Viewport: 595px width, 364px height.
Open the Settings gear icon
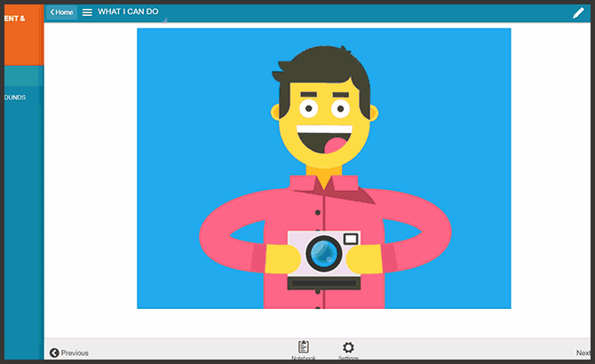click(348, 347)
